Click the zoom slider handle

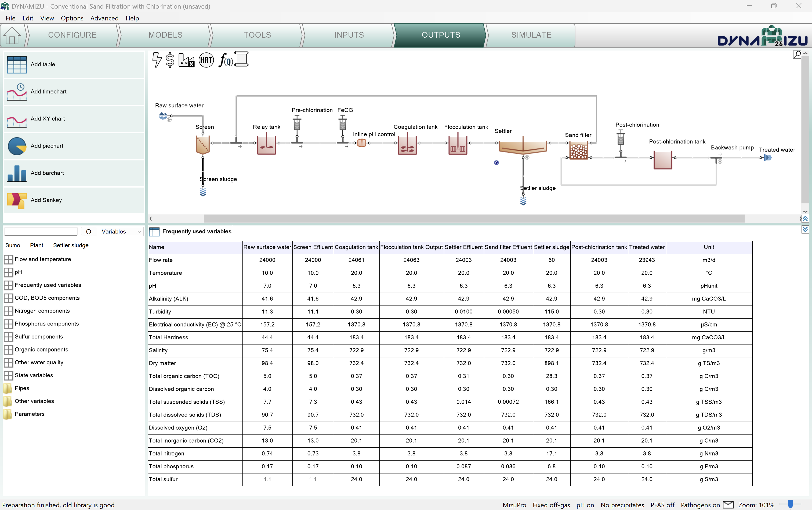(x=790, y=504)
